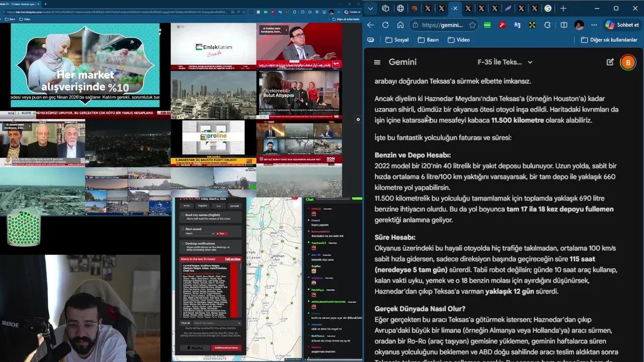
Task: Open new tab in the left browser
Action: click(46, 4)
